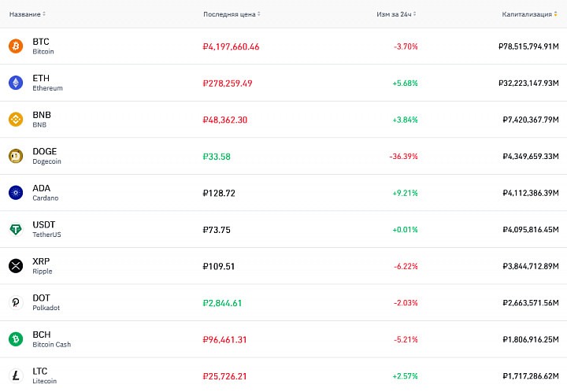Sort by the Название column sort arrows

click(44, 13)
